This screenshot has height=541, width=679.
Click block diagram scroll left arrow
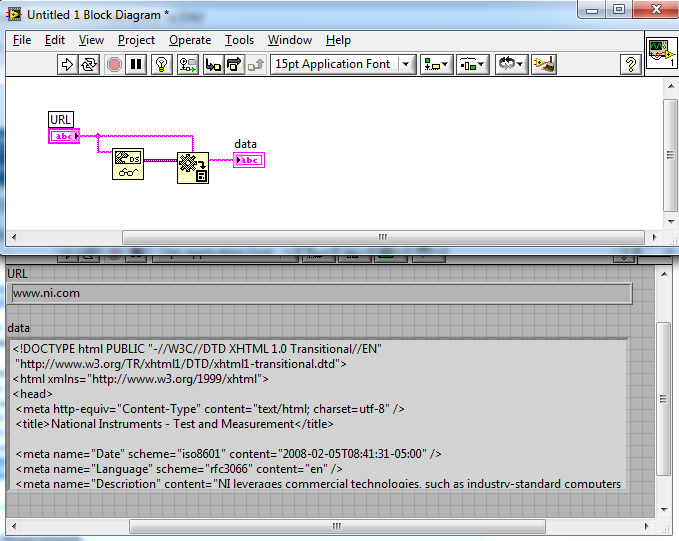click(x=14, y=237)
